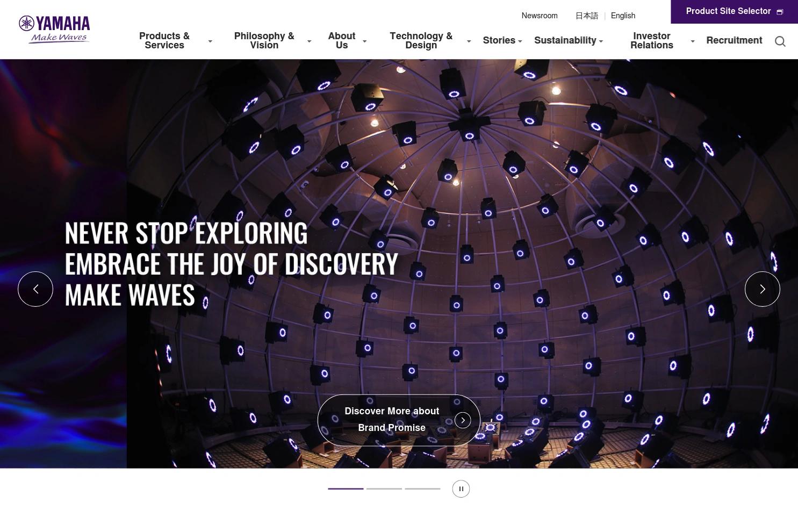798x532 pixels.
Task: Expand the Technology & Design dropdown arrow
Action: (469, 41)
